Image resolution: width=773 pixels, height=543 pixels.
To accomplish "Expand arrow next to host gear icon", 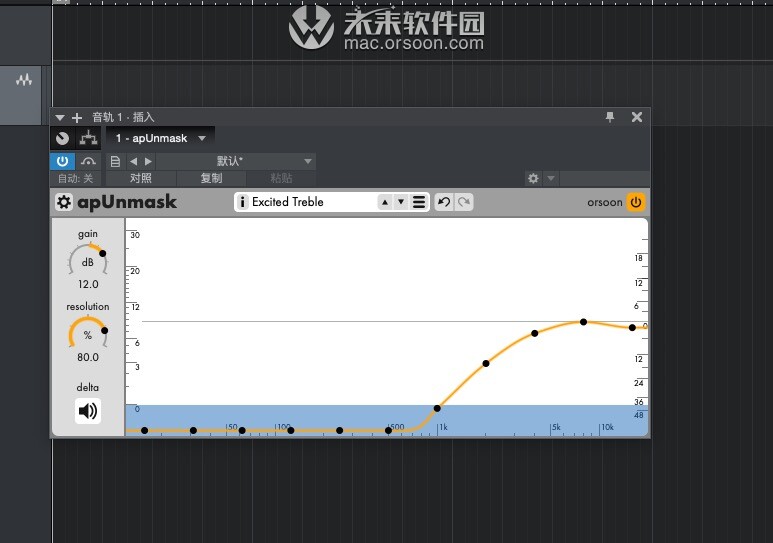I will coord(551,178).
